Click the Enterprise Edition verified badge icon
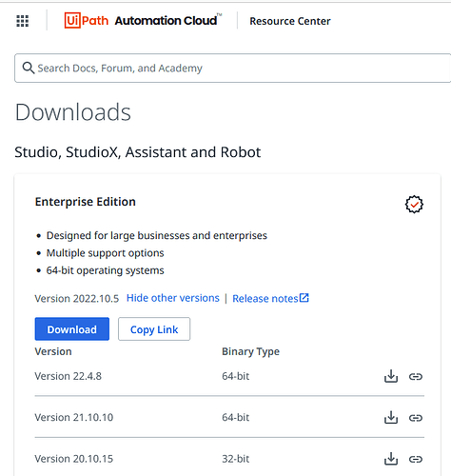The width and height of the screenshot is (451, 476). point(414,204)
